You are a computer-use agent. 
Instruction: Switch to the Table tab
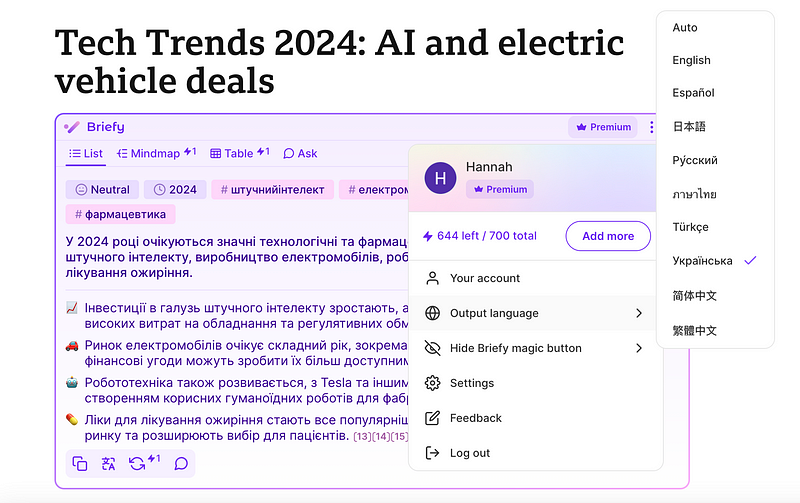point(240,153)
